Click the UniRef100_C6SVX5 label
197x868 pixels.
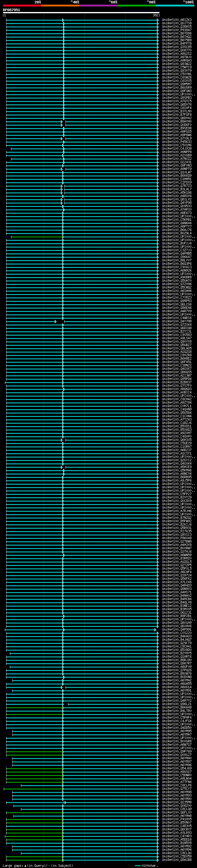tap(177, 81)
